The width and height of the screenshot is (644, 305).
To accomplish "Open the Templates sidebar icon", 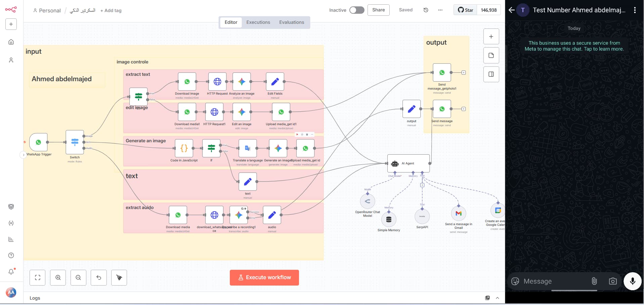I will pos(11,207).
